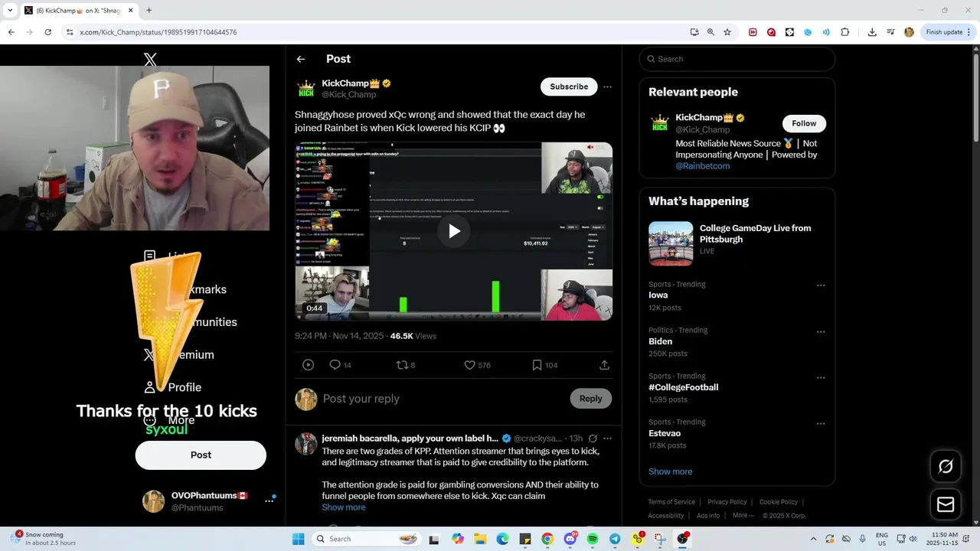Like the post with 576 likes

point(470,365)
